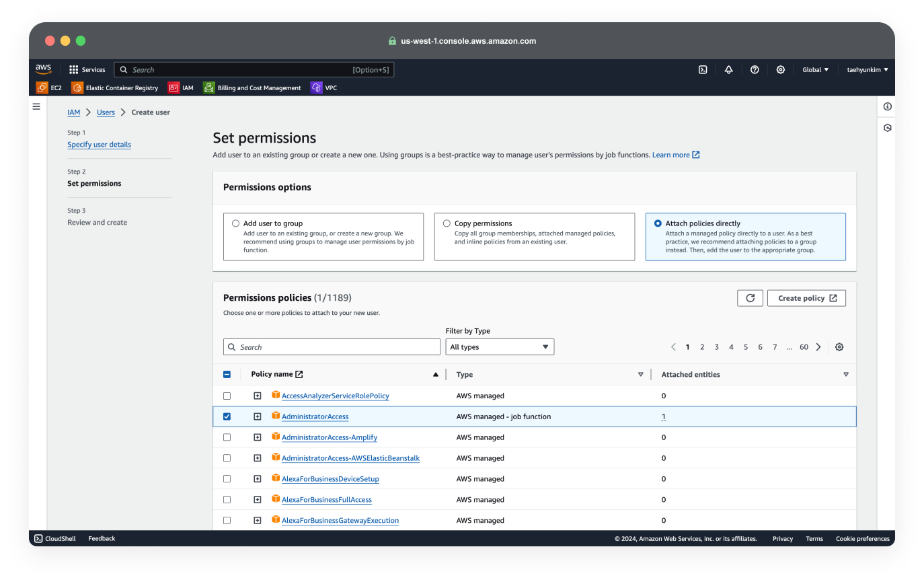Expand the AccessAnalyzerServiceRolePolicy details
The image size is (924, 582).
pyautogui.click(x=258, y=396)
